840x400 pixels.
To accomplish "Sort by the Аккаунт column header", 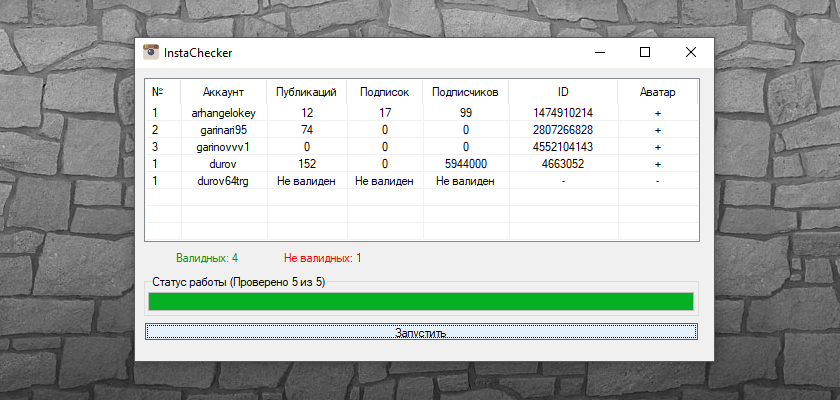I will (224, 92).
